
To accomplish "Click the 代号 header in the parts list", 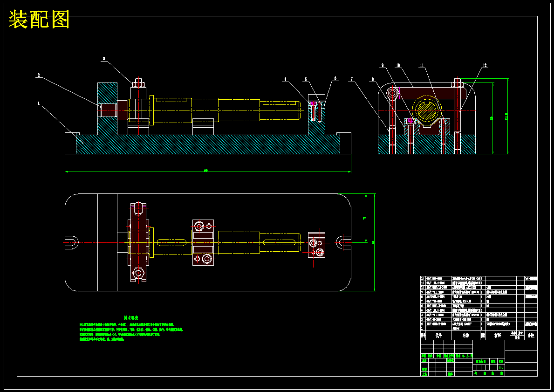I will 438,336.
